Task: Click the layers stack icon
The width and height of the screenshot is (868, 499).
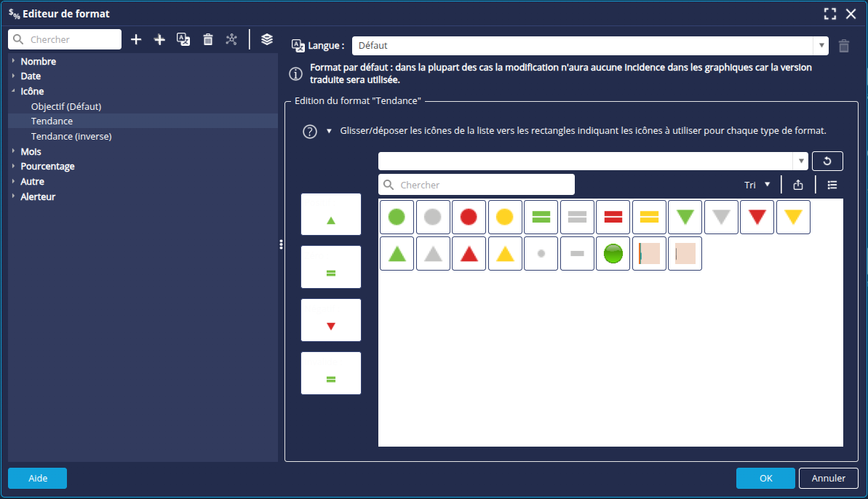Action: 267,39
